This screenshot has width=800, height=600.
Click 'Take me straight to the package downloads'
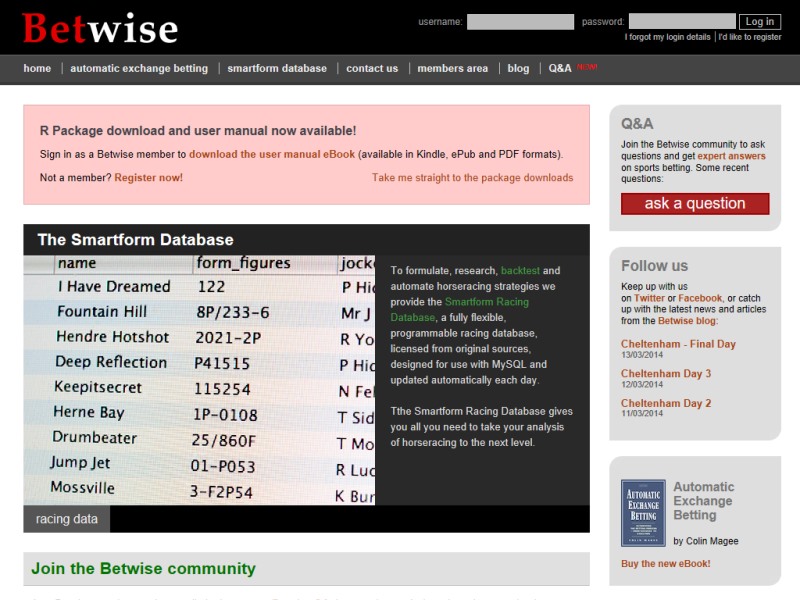coord(472,178)
